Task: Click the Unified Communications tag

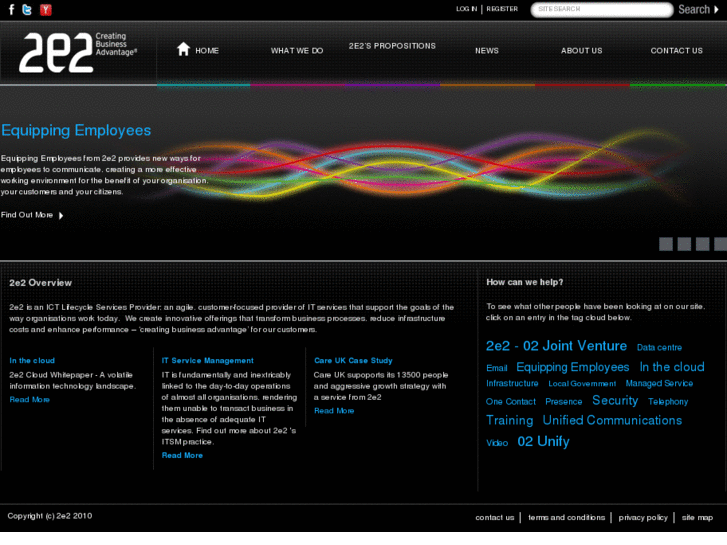Action: [x=612, y=420]
